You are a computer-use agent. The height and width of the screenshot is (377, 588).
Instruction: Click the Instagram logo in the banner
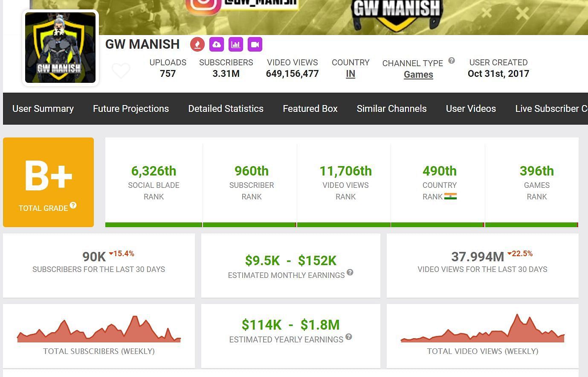[203, 5]
